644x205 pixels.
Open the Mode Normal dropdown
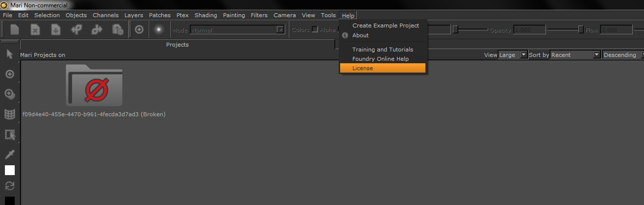(237, 30)
